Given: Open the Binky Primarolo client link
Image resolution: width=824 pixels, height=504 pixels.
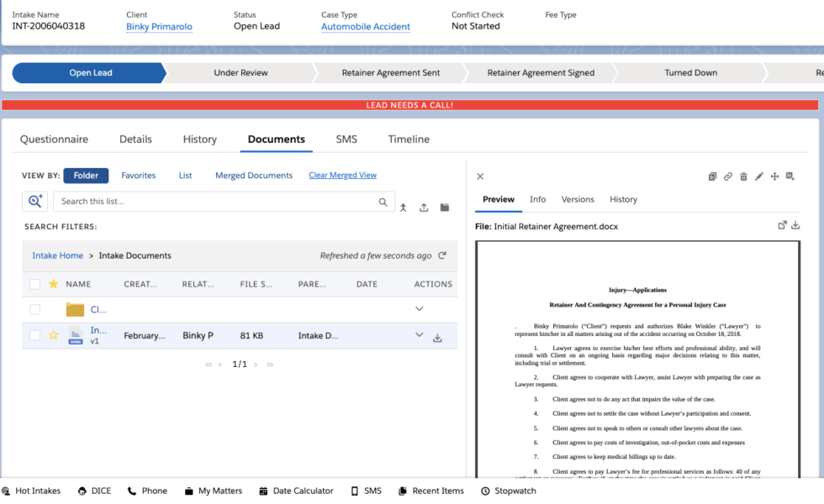Looking at the screenshot, I should pos(159,26).
